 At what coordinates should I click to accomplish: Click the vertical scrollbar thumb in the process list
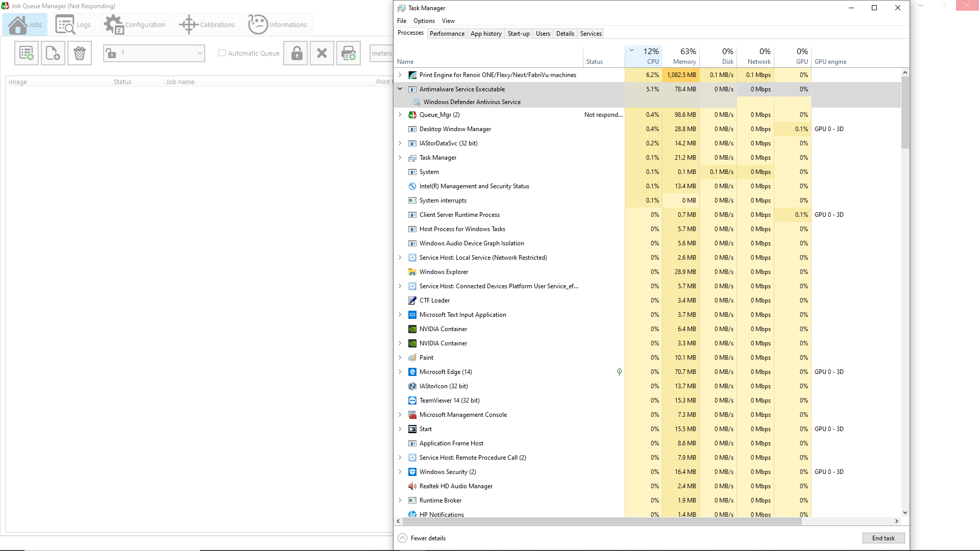pyautogui.click(x=905, y=112)
